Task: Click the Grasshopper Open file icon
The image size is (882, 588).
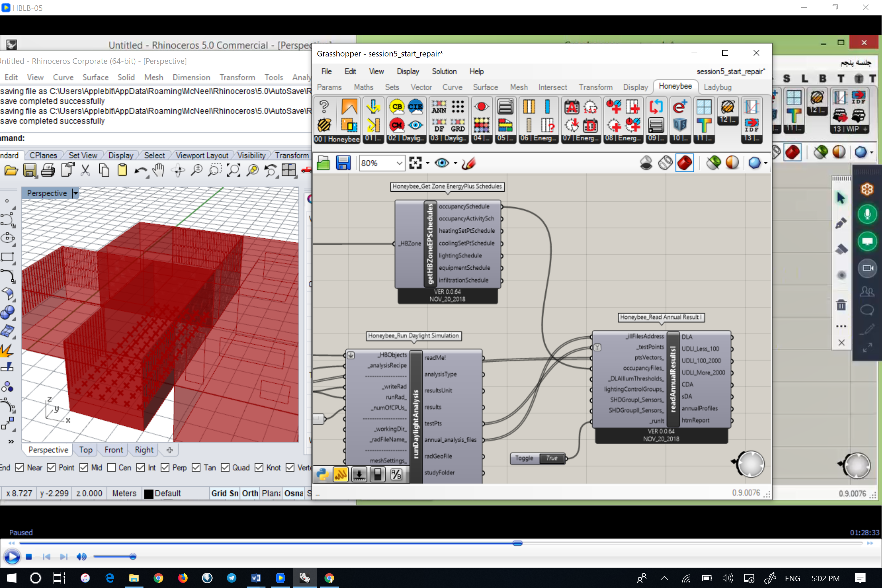Action: (323, 163)
